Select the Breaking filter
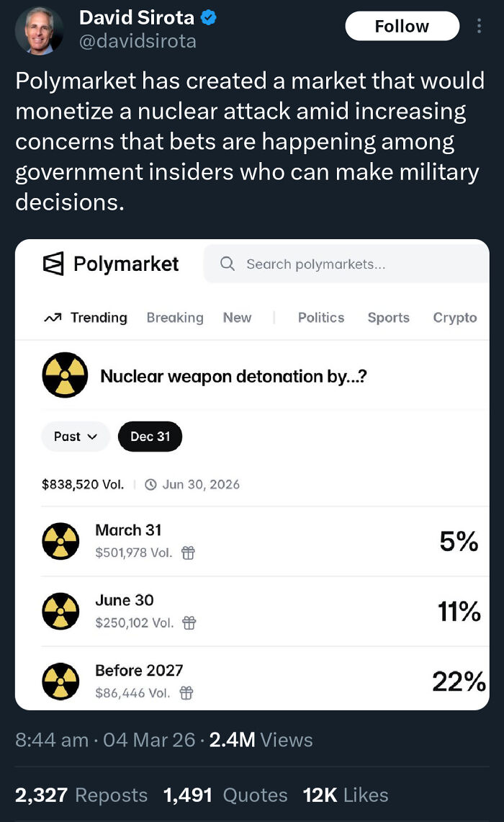Viewport: 504px width, 822px height. 175,318
